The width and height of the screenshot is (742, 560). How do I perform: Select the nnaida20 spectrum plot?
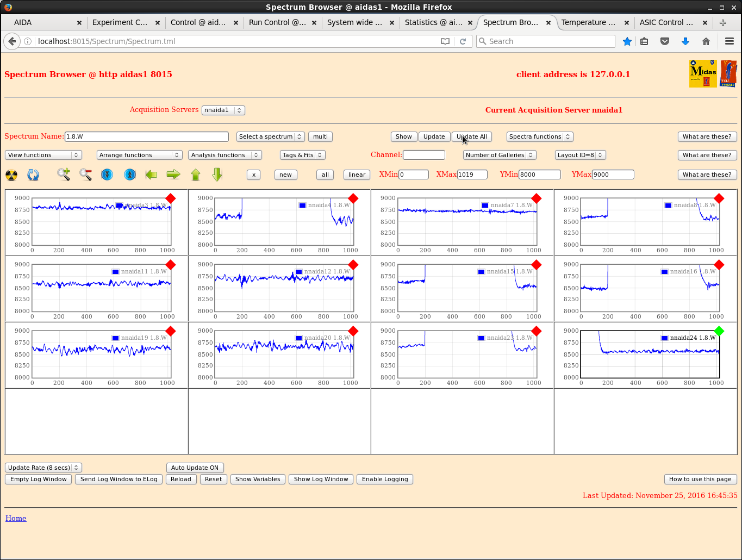coord(284,354)
